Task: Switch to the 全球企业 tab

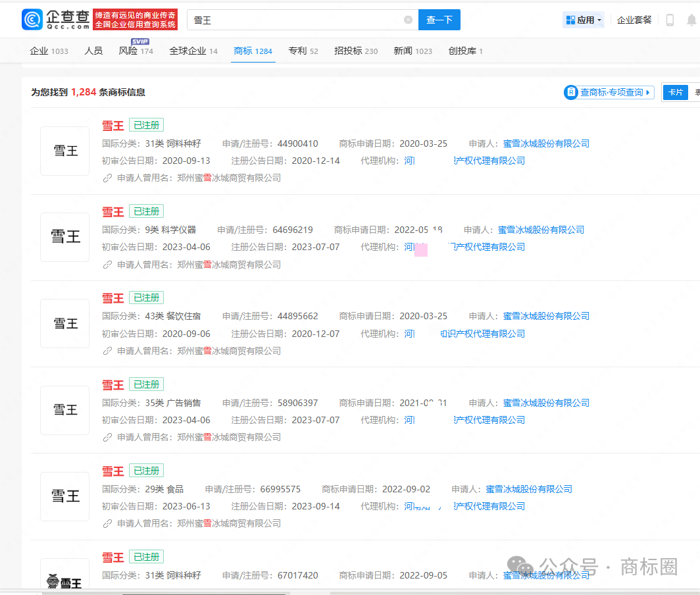Action: click(193, 51)
